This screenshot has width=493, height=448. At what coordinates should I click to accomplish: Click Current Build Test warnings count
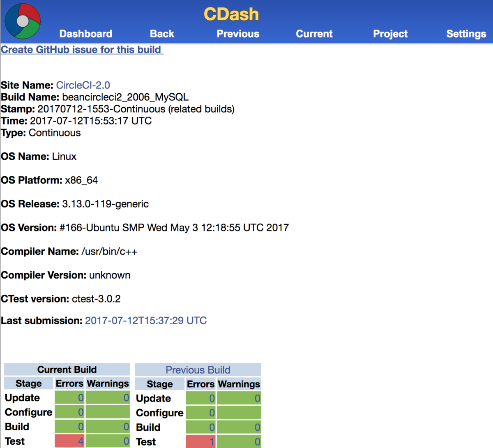[108, 441]
